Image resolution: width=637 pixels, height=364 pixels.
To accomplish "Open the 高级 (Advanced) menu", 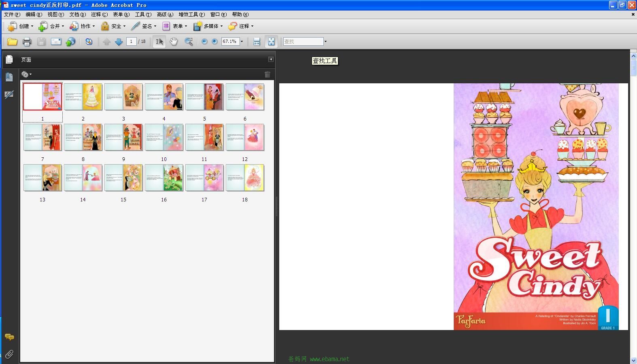I will tap(165, 15).
